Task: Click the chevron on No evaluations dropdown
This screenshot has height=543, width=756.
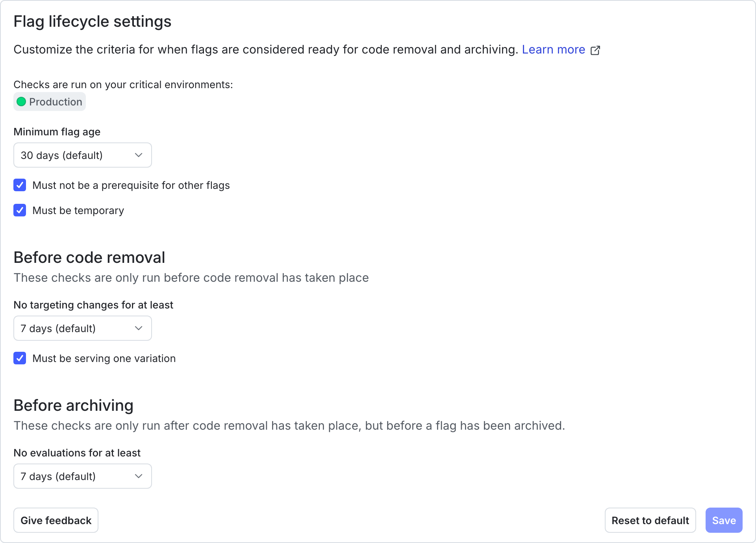Action: pyautogui.click(x=138, y=476)
